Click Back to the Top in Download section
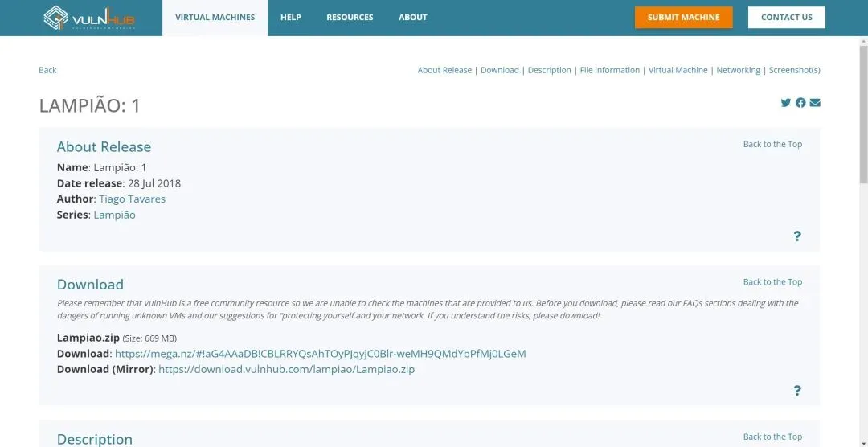868x447 pixels. (773, 282)
